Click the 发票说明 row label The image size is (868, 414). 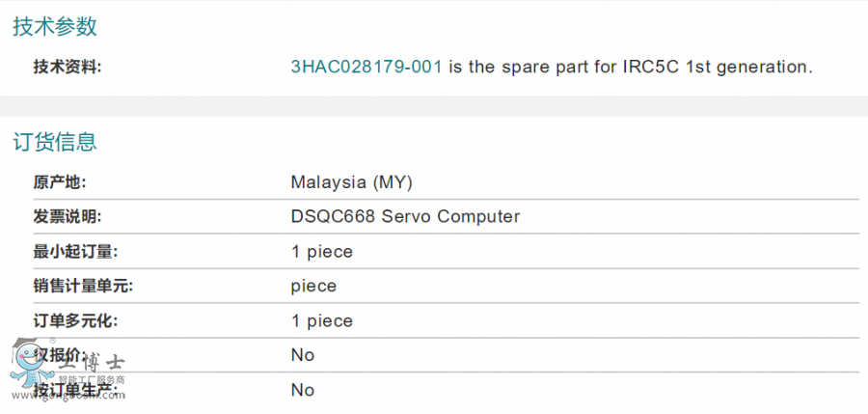tap(68, 216)
